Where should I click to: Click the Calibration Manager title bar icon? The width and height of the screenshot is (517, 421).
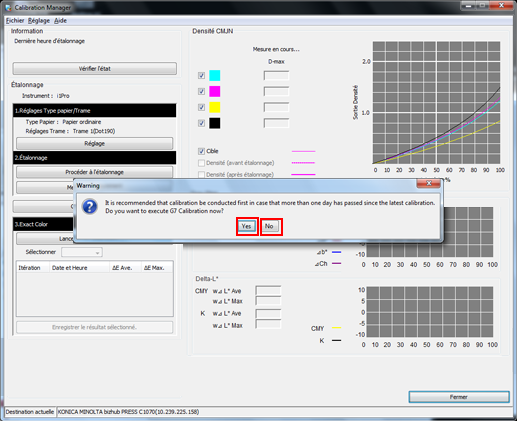click(x=8, y=7)
